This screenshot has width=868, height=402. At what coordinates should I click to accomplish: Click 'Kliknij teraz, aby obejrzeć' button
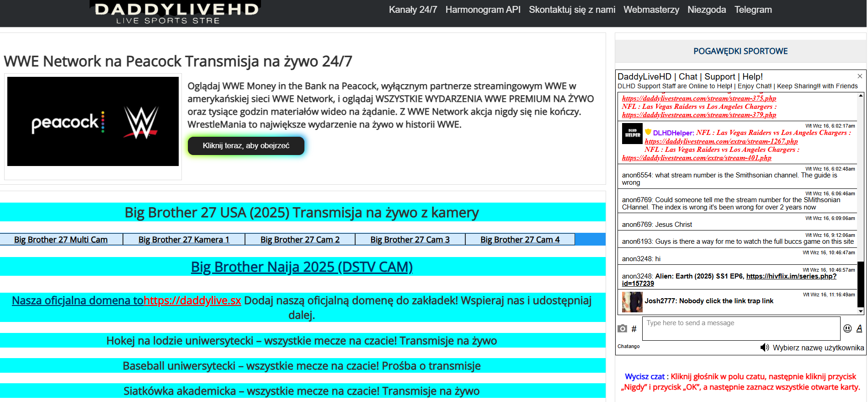(246, 146)
